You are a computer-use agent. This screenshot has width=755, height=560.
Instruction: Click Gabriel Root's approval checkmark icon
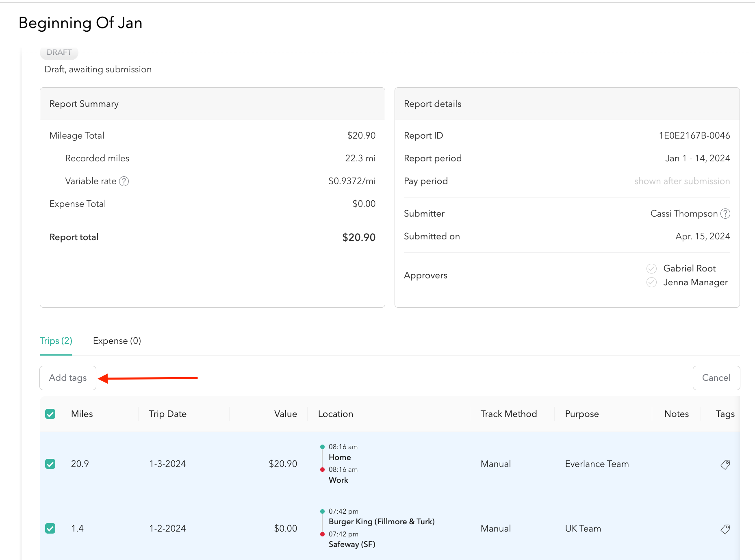pyautogui.click(x=651, y=268)
